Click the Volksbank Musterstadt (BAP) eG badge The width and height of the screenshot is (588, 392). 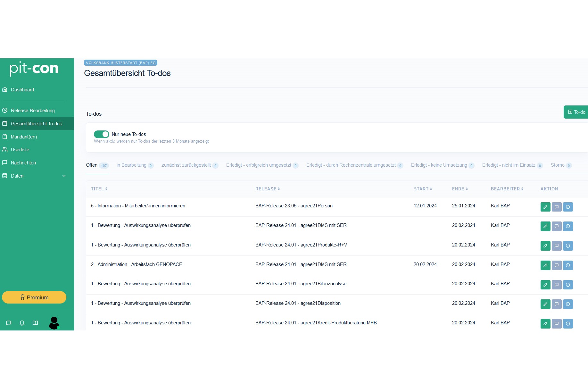pyautogui.click(x=120, y=63)
